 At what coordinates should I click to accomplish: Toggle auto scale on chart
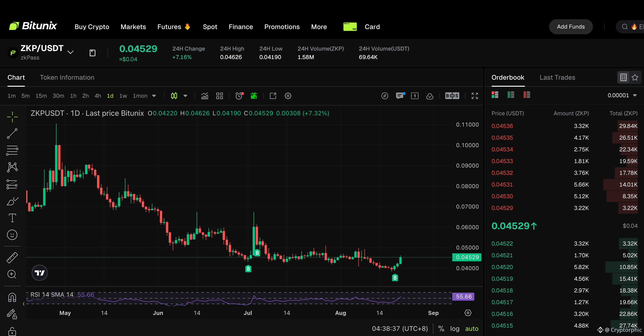click(472, 329)
